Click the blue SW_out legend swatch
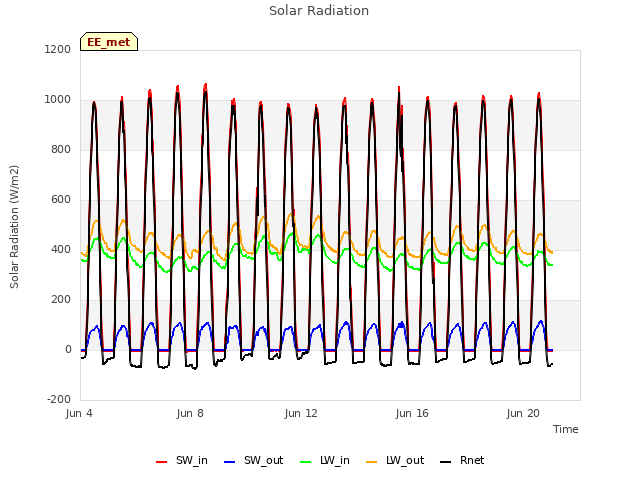The width and height of the screenshot is (640, 480). [230, 462]
